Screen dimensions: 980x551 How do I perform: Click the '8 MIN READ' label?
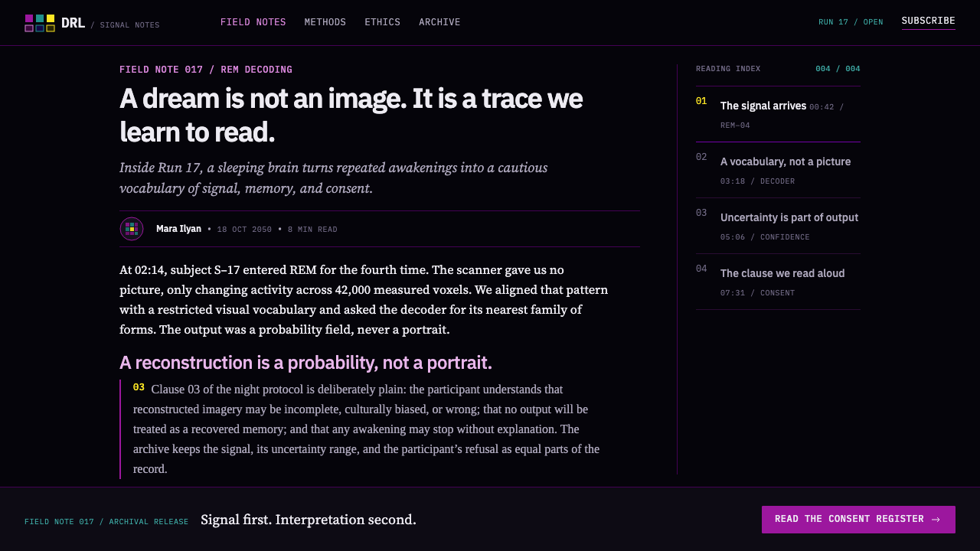pos(312,230)
